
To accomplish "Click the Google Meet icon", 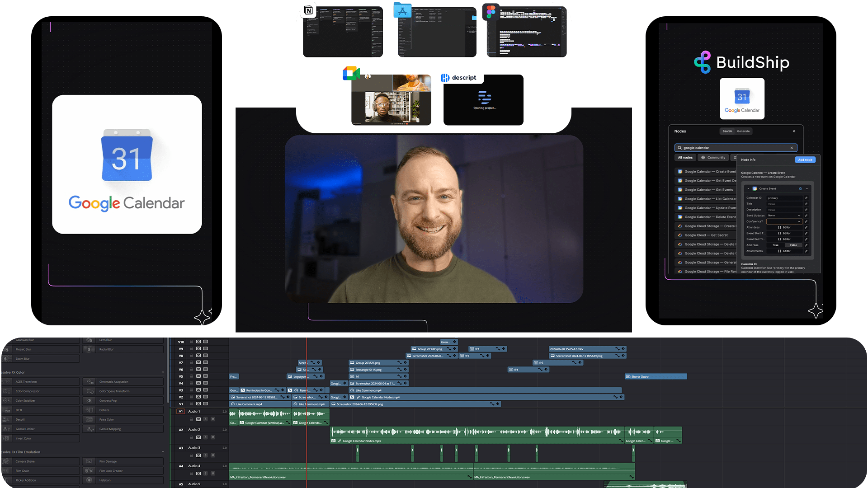I will coord(351,73).
